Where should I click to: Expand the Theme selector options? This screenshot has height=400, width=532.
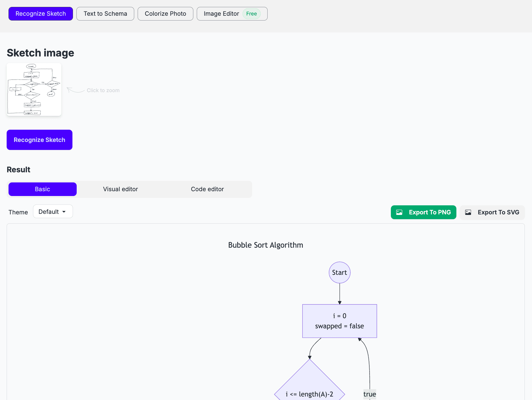(x=53, y=211)
